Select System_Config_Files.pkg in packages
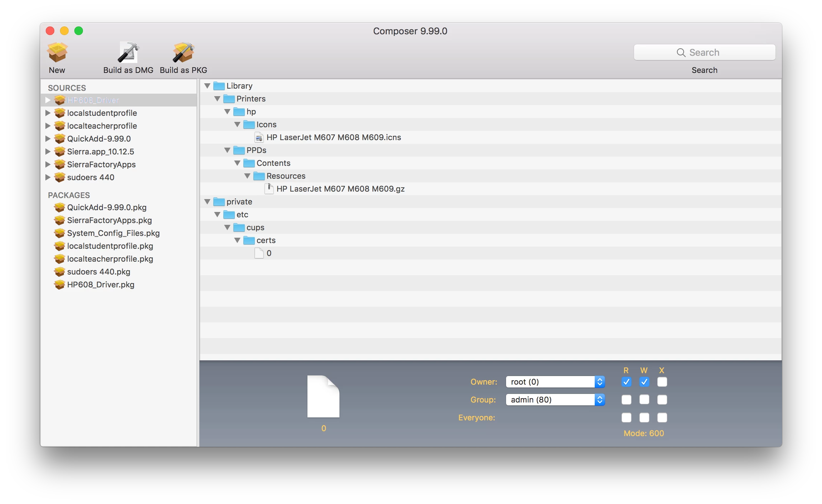Image resolution: width=822 pixels, height=504 pixels. (113, 233)
